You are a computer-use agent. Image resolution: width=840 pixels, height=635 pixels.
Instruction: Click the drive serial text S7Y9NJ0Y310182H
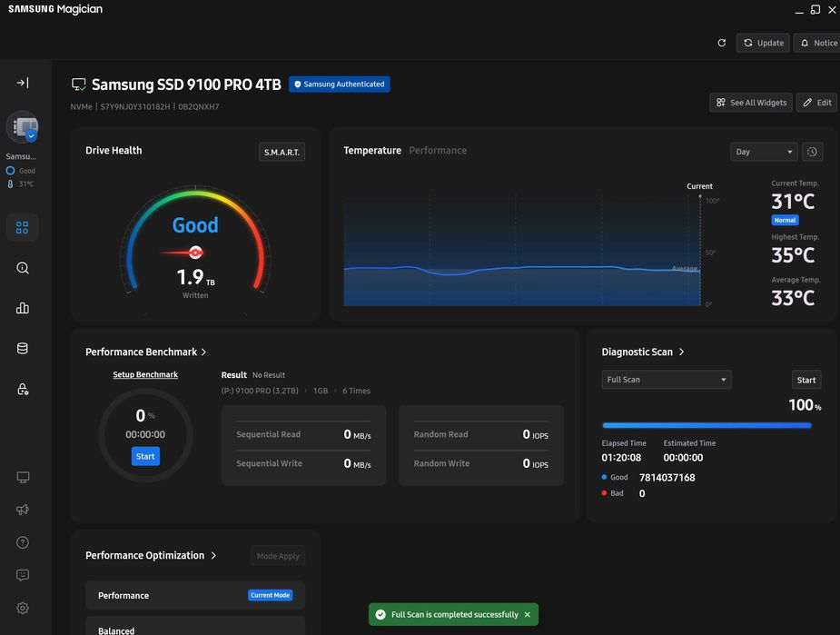click(135, 106)
